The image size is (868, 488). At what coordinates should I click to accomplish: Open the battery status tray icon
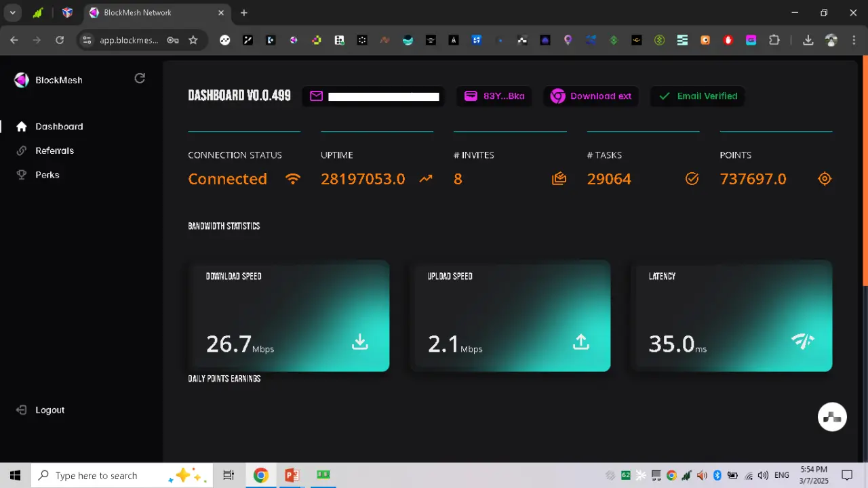(732, 475)
